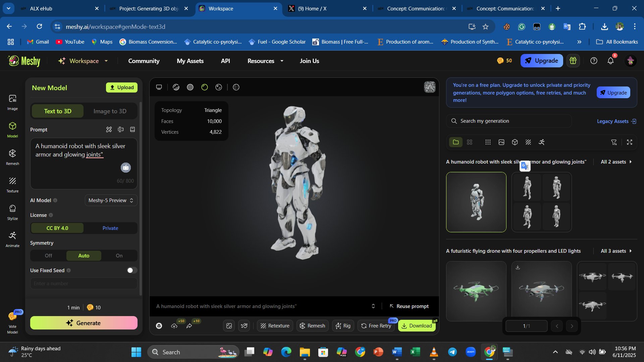Click the wireframe globe view icon
The height and width of the screenshot is (362, 644).
point(236,87)
